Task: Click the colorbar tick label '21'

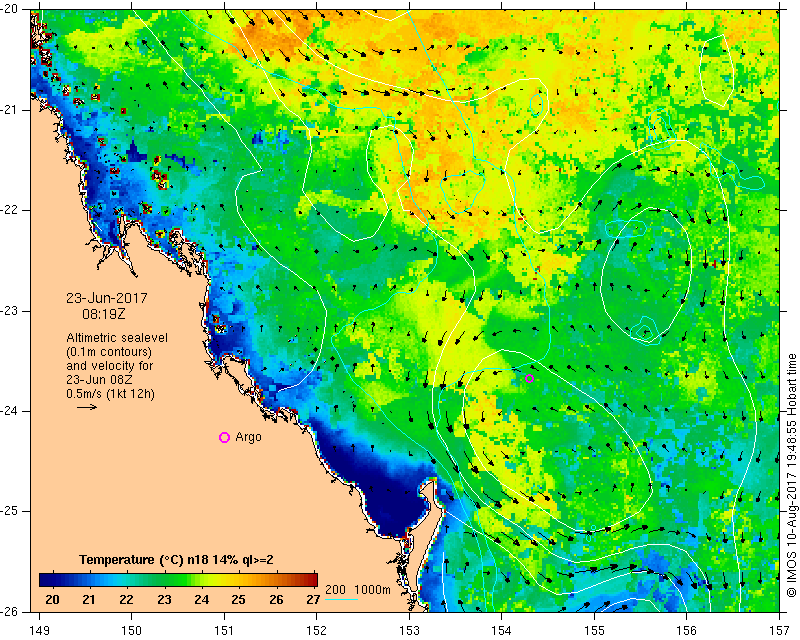Action: tap(89, 599)
